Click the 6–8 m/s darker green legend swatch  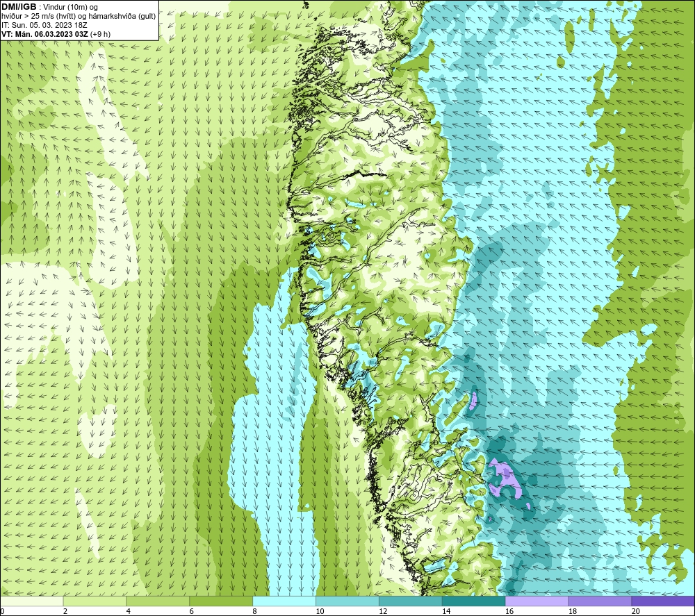pyautogui.click(x=221, y=601)
